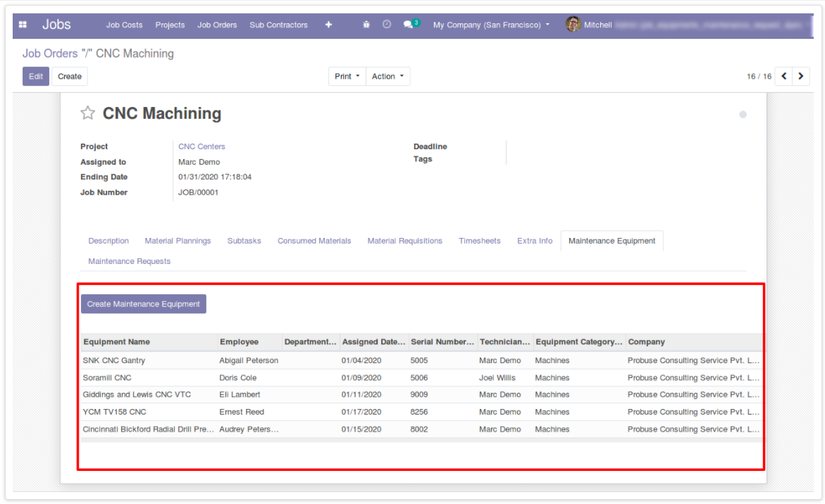Toggle the favorite star for CNC Machining
The image size is (825, 504).
point(87,113)
